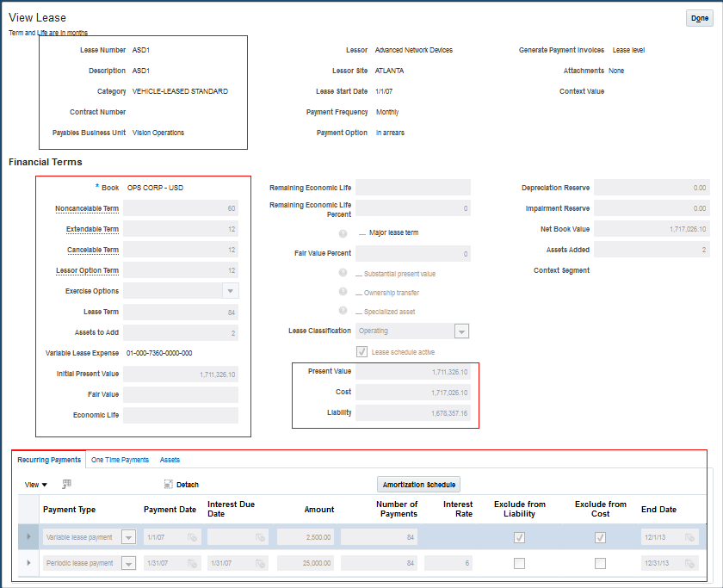Viewport: 723px width, 588px height.
Task: Click help icon next to Specialized asset
Action: (x=343, y=310)
